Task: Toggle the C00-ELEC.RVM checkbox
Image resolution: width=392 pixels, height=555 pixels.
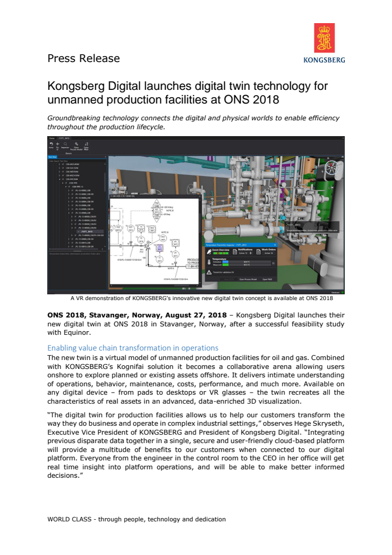Action: (63, 168)
